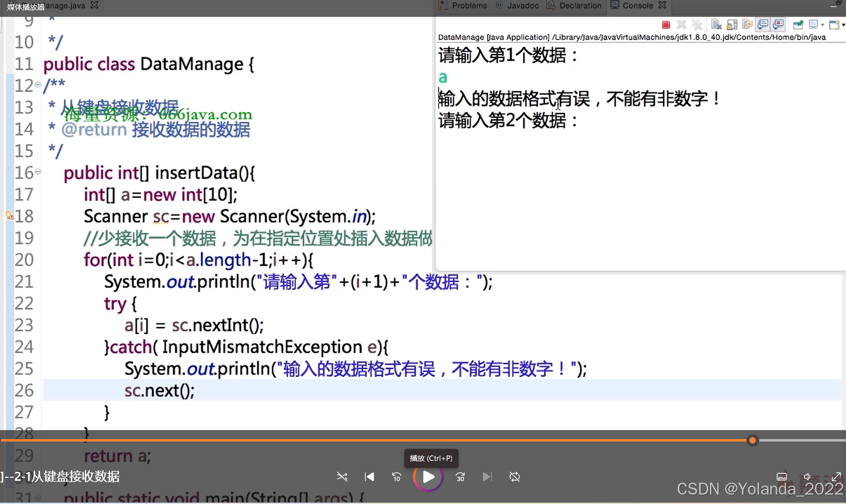This screenshot has width=846, height=504.
Task: Click 'Scanner(System.in)' on line 18
Action: point(296,217)
